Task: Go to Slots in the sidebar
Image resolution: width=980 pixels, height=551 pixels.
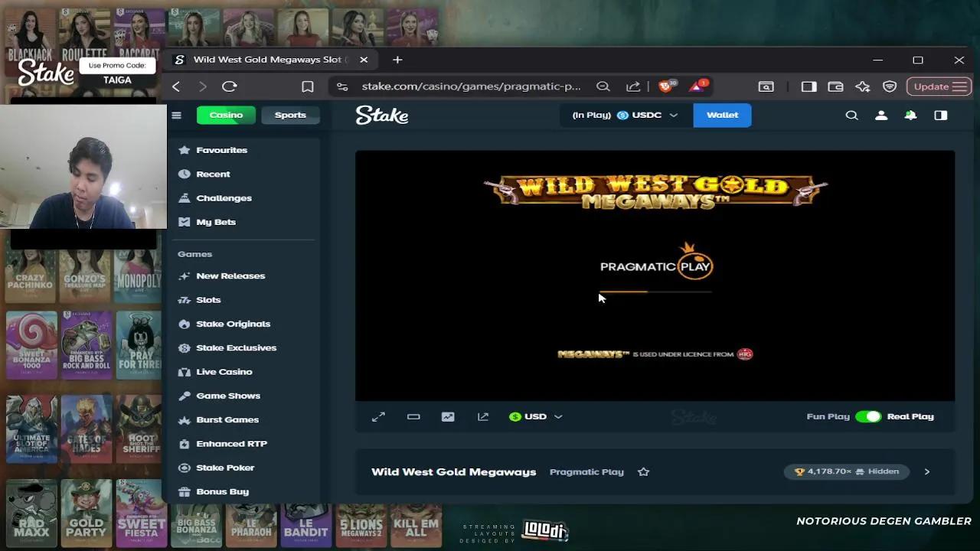Action: [x=208, y=300]
